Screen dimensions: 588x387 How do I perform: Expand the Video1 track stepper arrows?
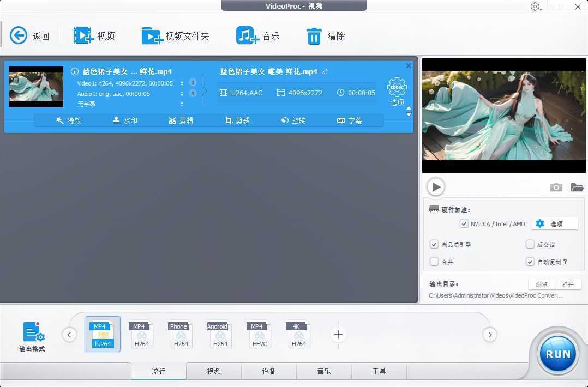[x=182, y=82]
